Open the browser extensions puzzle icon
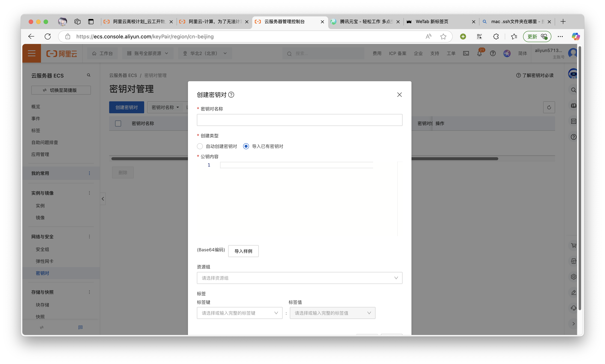The width and height of the screenshot is (605, 364). [496, 37]
